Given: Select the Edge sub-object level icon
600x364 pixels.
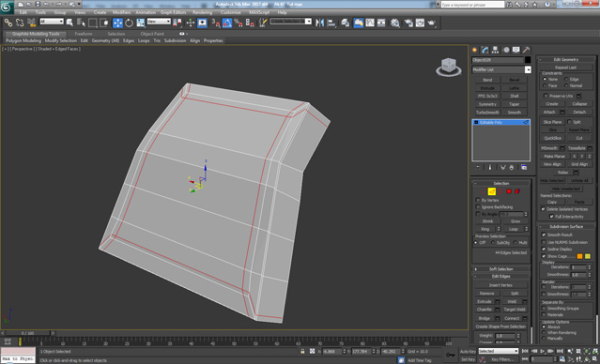Looking at the screenshot, I should (492, 191).
